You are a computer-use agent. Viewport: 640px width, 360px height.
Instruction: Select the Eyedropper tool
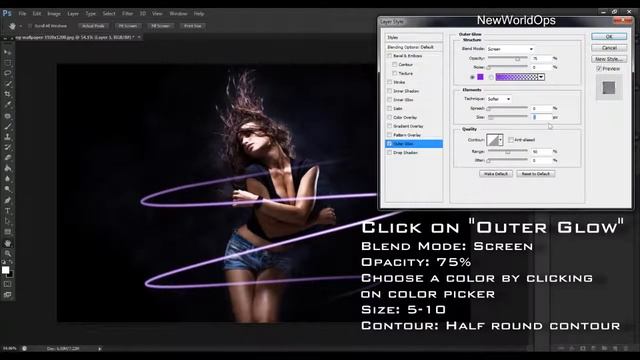(7, 104)
